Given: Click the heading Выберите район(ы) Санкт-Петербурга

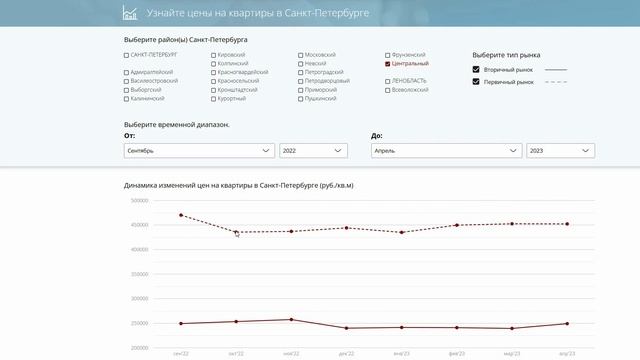Looking at the screenshot, I should [x=186, y=40].
